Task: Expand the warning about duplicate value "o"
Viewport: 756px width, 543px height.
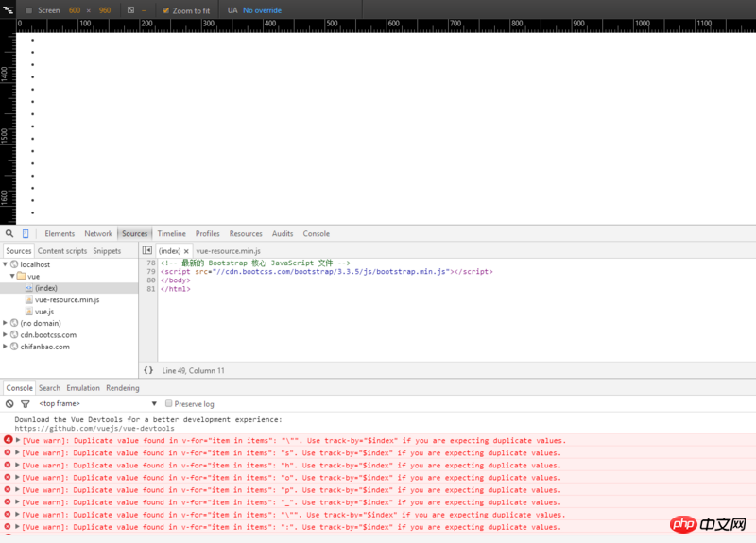Action: 17,477
